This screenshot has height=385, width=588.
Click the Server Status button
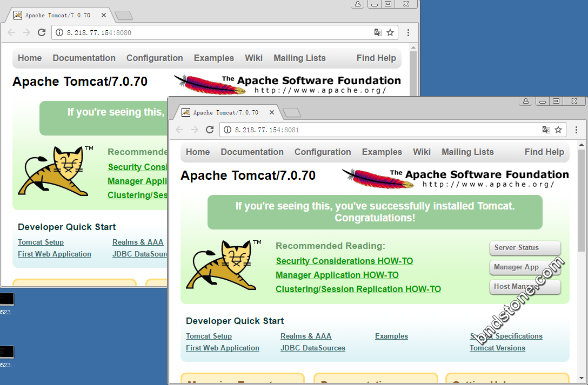coord(525,248)
